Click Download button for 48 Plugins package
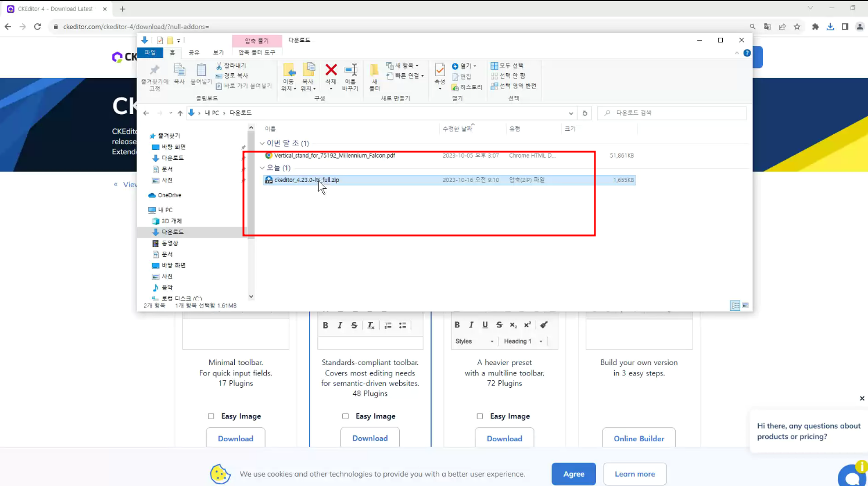 (x=370, y=438)
